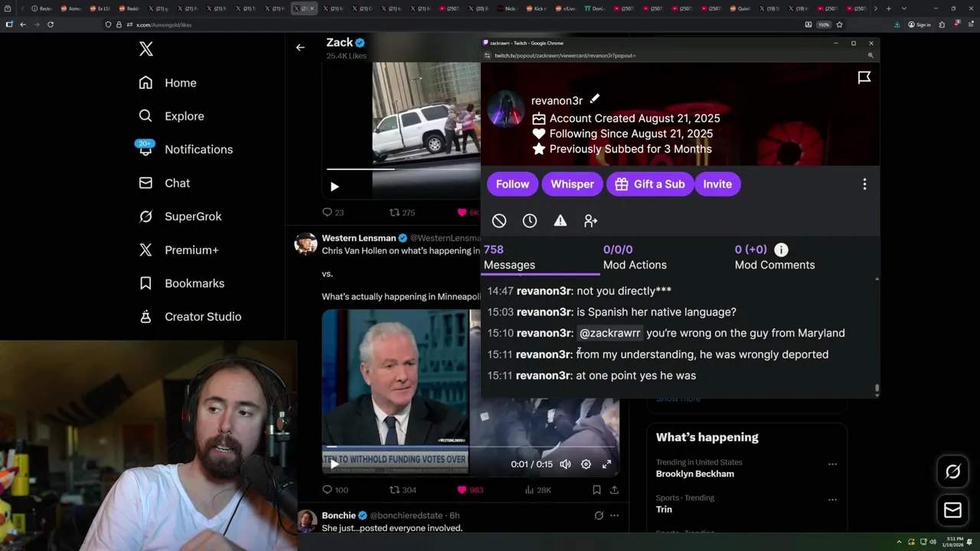Edit revanon3r nickname pencil icon
Image resolution: width=980 pixels, height=551 pixels.
point(595,99)
